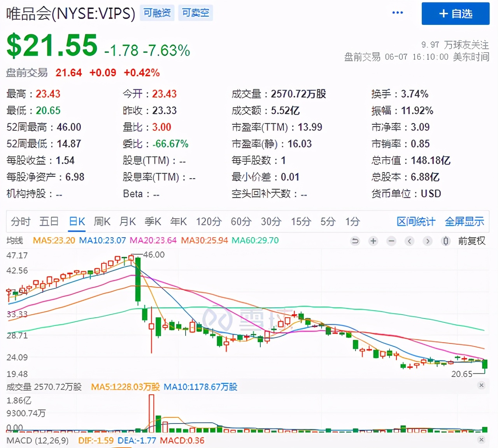This screenshot has height=448, width=498.
Task: Click the MA5:23.20 legend label
Action: click(x=54, y=240)
